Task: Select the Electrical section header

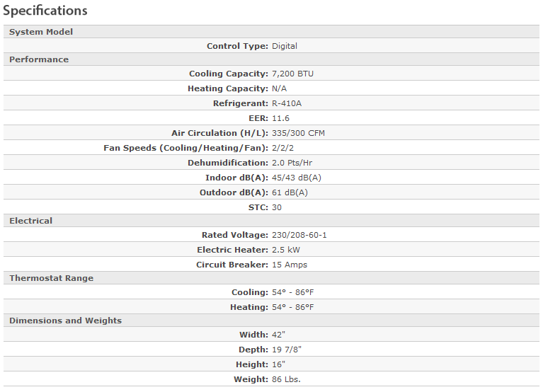Action: pyautogui.click(x=30, y=221)
